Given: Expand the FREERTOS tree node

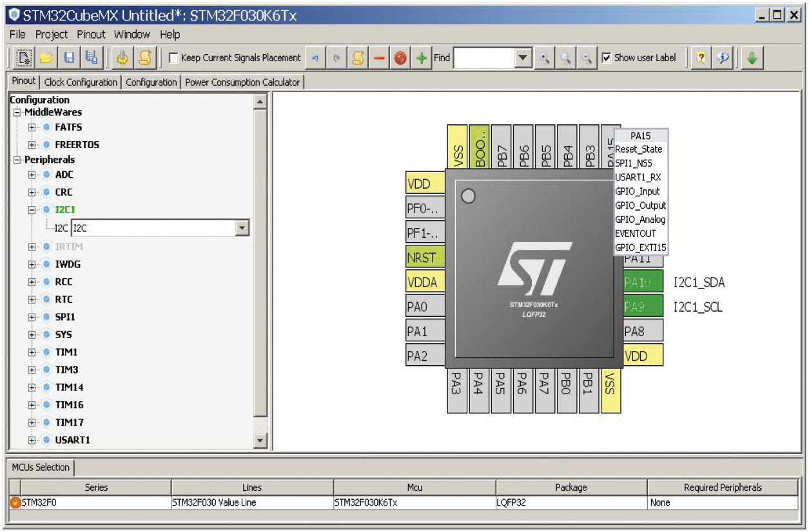Looking at the screenshot, I should tap(32, 145).
